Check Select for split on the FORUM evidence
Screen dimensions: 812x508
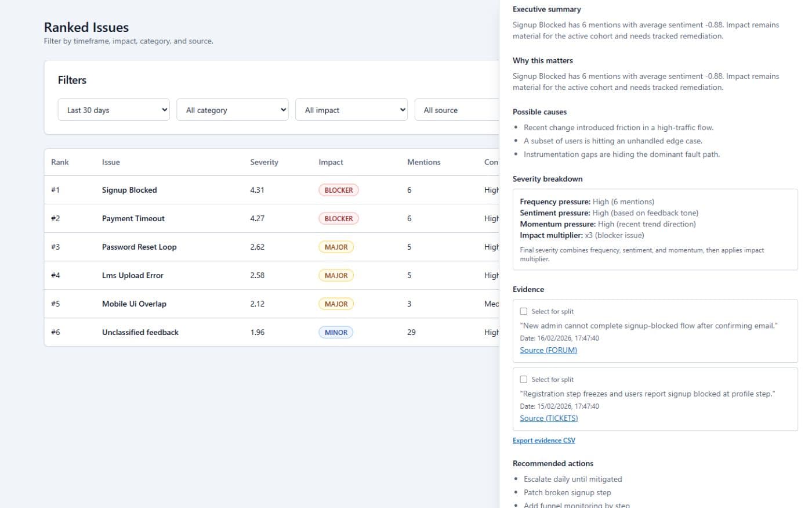coord(524,311)
